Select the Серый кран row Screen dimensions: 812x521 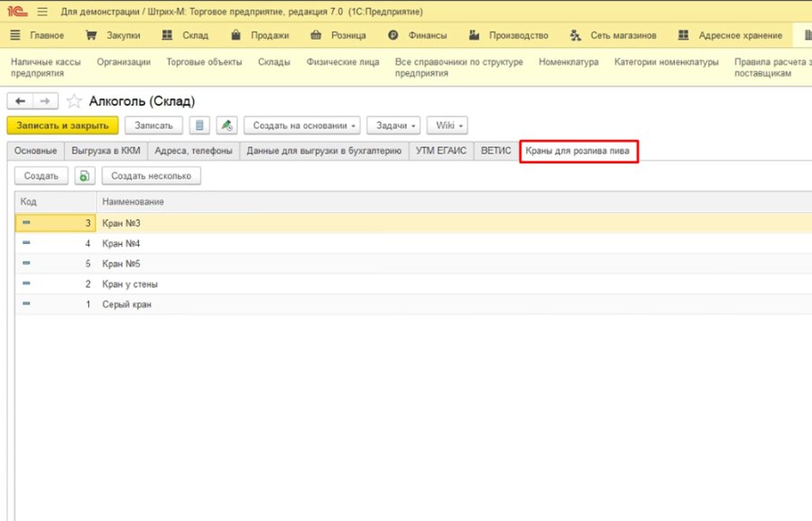tap(413, 304)
